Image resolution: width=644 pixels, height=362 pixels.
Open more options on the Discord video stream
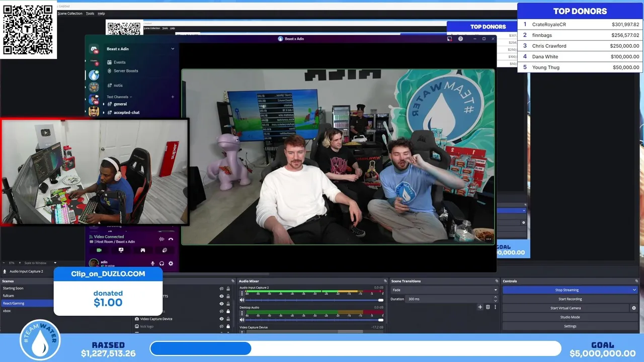click(x=489, y=239)
